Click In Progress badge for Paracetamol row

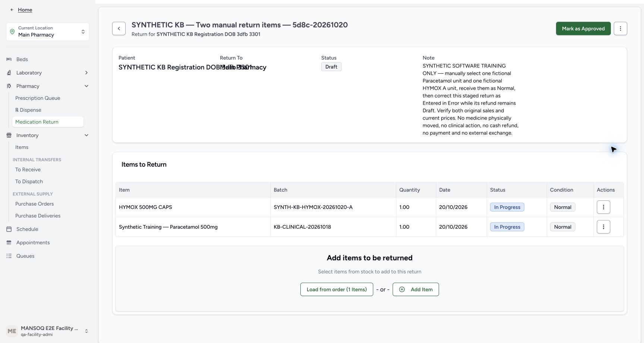[x=507, y=227]
